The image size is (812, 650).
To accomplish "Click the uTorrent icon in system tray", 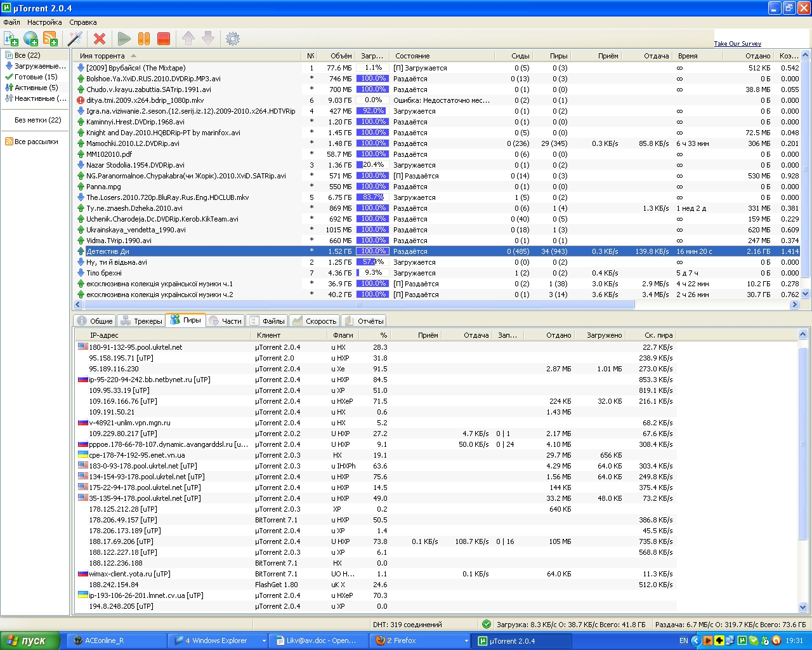I will coord(742,640).
